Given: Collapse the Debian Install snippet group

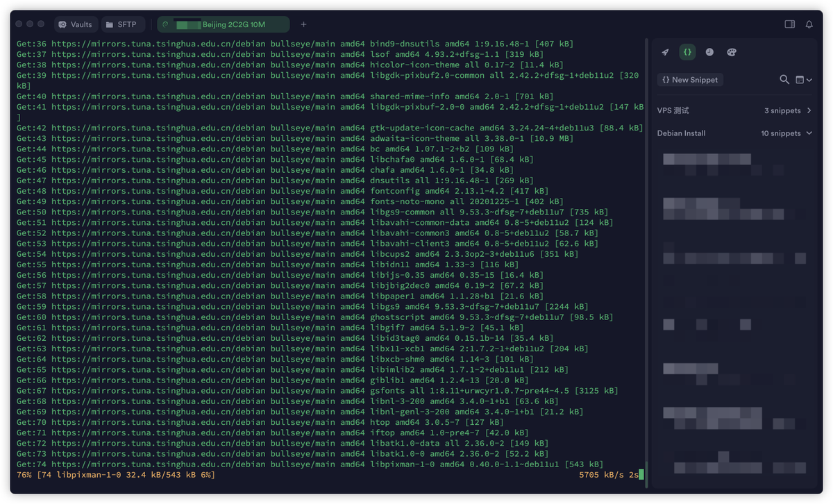Looking at the screenshot, I should tap(734, 133).
